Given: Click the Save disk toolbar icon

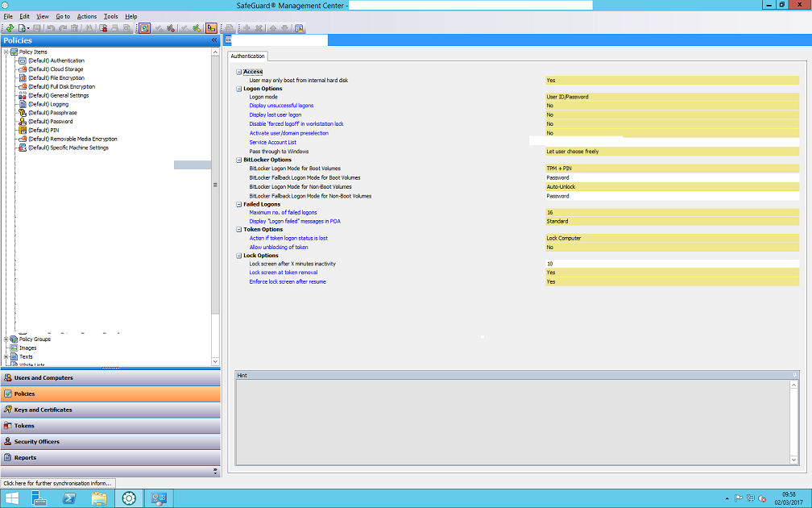Looking at the screenshot, I should click(37, 28).
